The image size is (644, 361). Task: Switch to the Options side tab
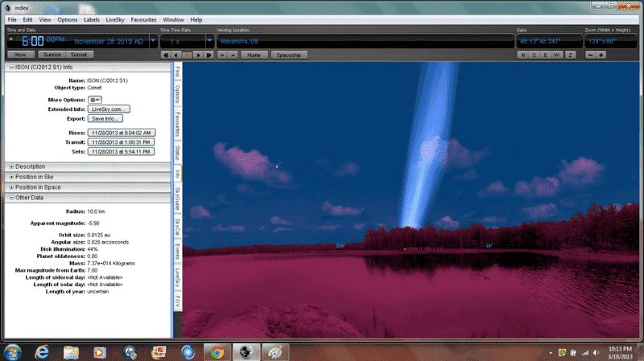[x=178, y=94]
